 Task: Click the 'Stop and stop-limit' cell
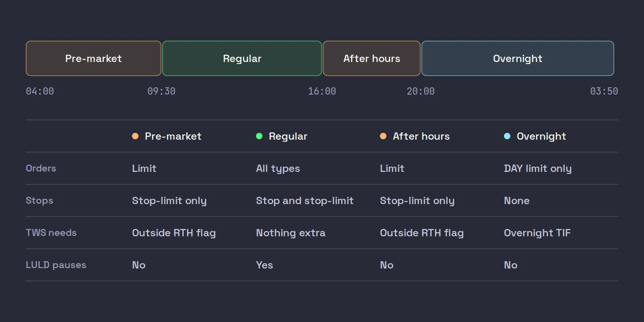305,201
